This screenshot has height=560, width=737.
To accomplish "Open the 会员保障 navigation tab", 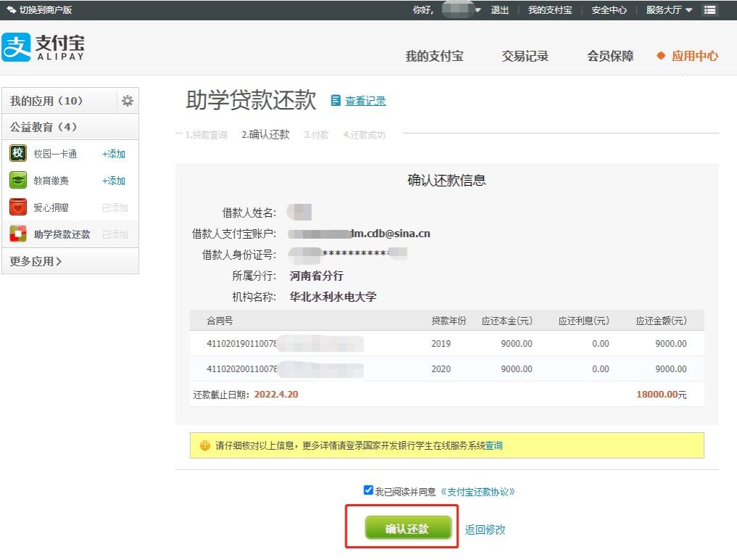I will tap(610, 56).
